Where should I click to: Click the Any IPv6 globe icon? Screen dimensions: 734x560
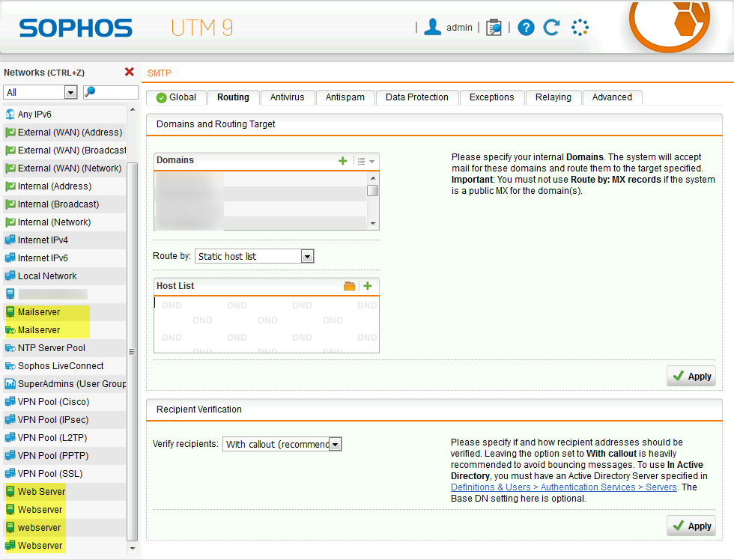click(10, 114)
